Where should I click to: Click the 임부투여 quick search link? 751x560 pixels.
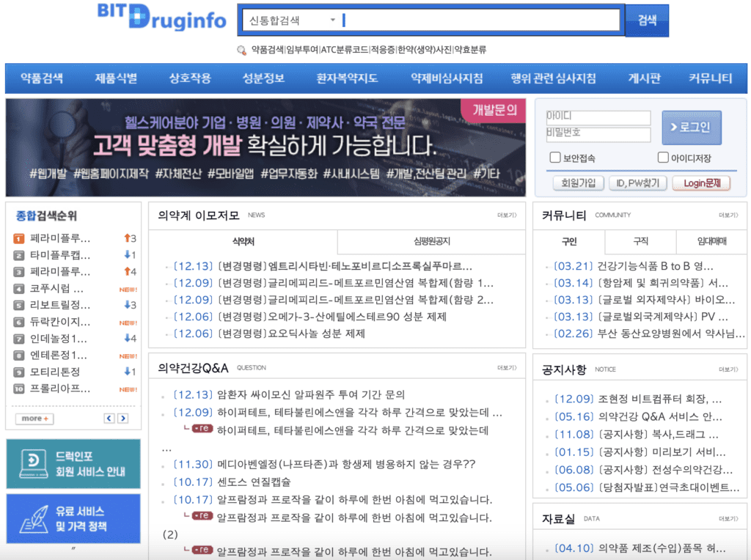point(302,50)
